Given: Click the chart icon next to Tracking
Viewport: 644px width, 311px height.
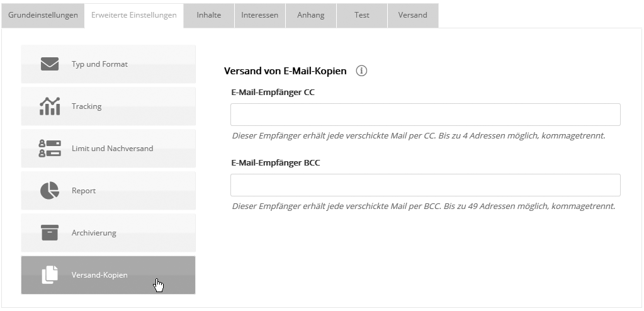Looking at the screenshot, I should (x=50, y=106).
